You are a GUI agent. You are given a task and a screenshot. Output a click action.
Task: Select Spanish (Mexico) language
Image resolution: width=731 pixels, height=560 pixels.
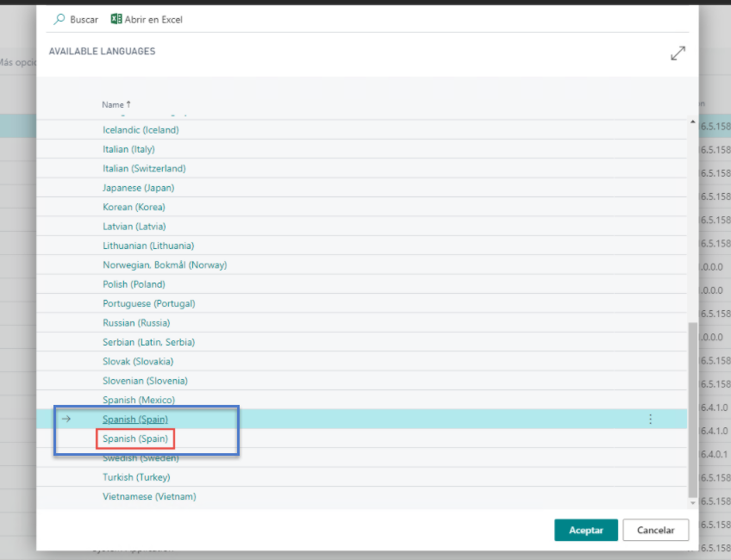point(139,401)
